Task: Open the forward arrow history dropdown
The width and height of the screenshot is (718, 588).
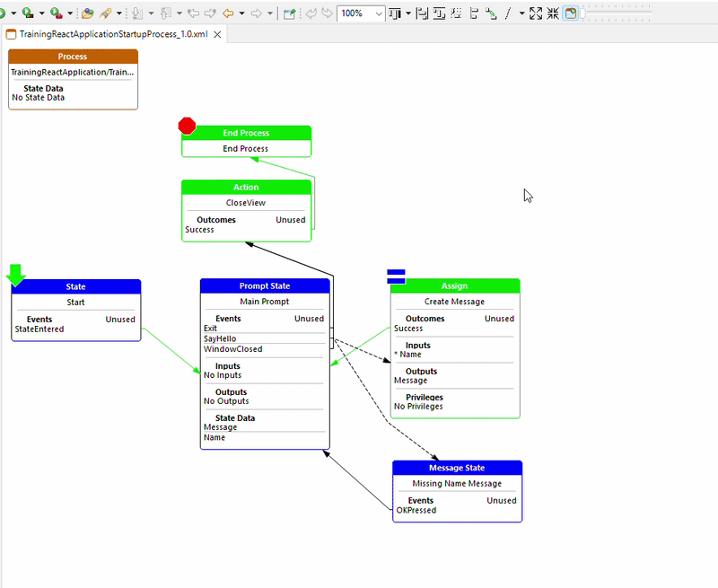Action: 270,13
